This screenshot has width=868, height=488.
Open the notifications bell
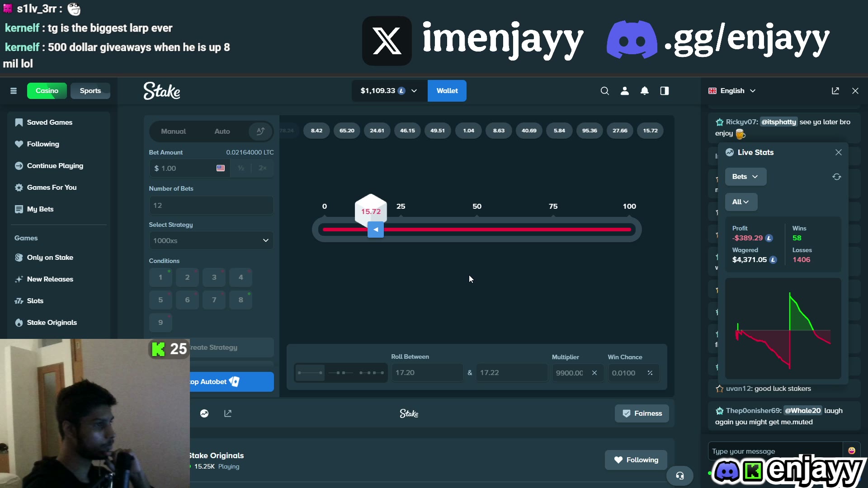click(645, 91)
